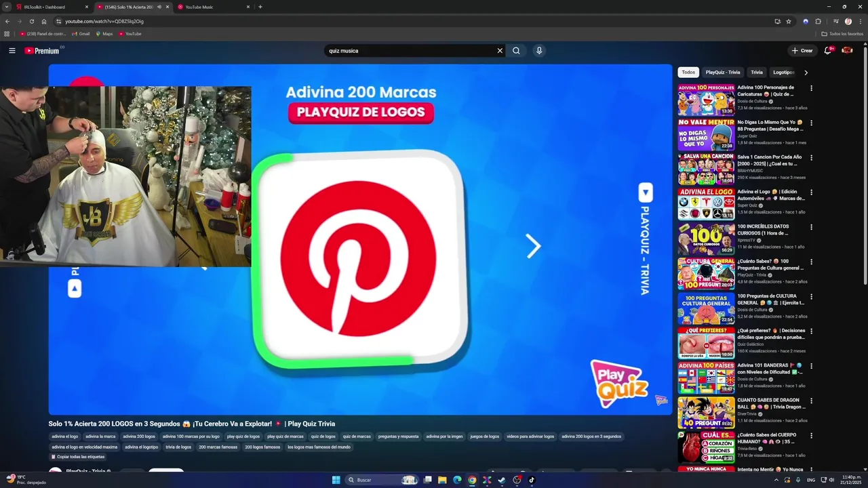Select the 'Logotipos' filter chip
This screenshot has height=488, width=868.
[x=783, y=73]
